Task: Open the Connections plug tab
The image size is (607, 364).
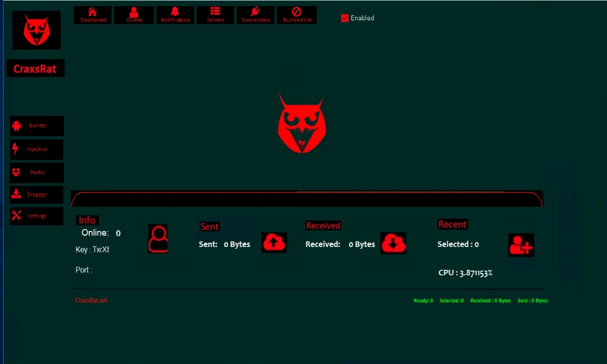Action: coord(255,15)
